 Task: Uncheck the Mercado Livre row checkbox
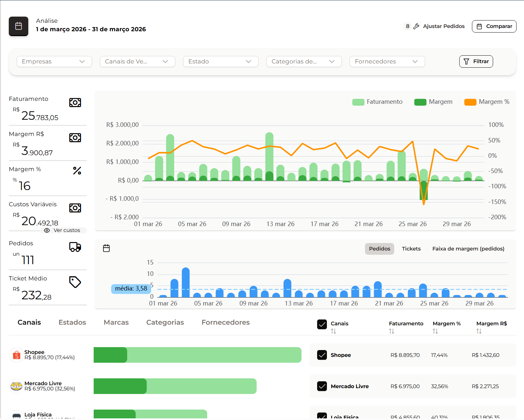coord(322,386)
